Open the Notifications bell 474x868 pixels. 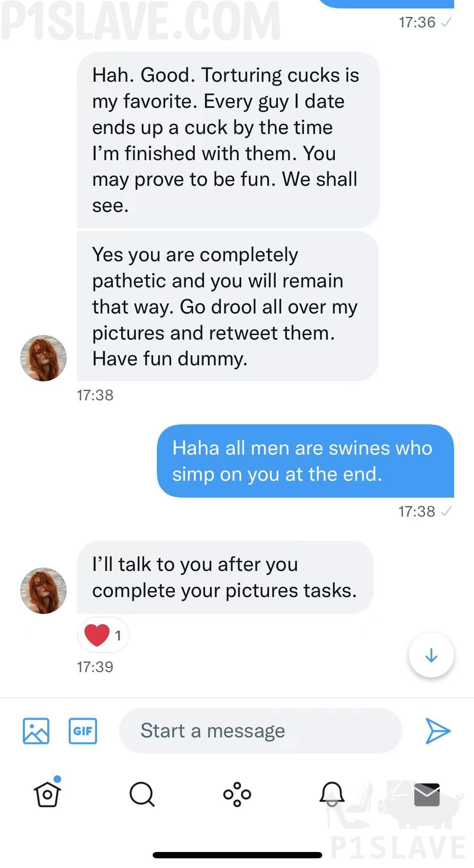(x=332, y=794)
